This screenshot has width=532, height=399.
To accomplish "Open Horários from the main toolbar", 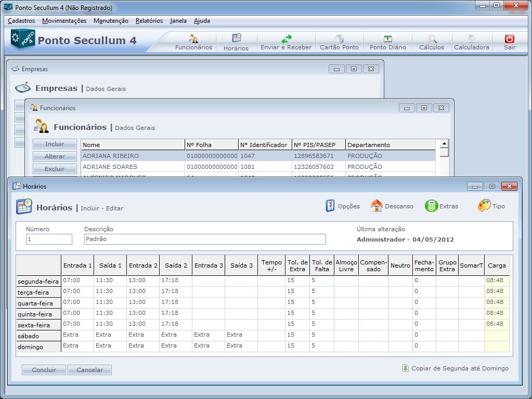I will [x=236, y=43].
